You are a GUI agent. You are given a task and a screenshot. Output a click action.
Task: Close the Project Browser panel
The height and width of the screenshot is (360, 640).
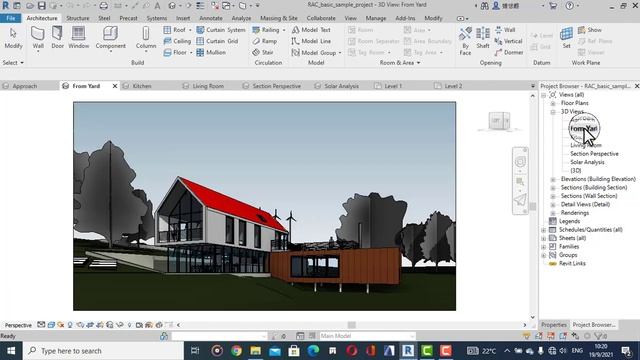click(x=636, y=86)
